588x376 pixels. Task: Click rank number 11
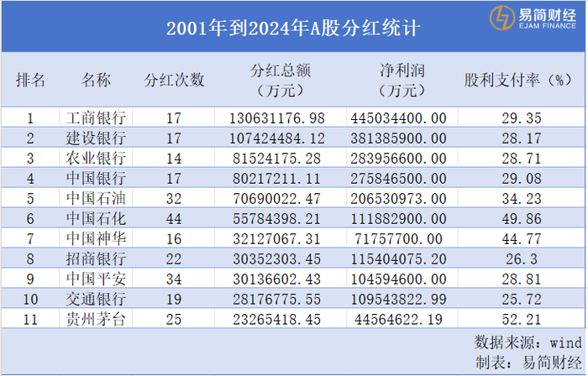[x=30, y=320]
